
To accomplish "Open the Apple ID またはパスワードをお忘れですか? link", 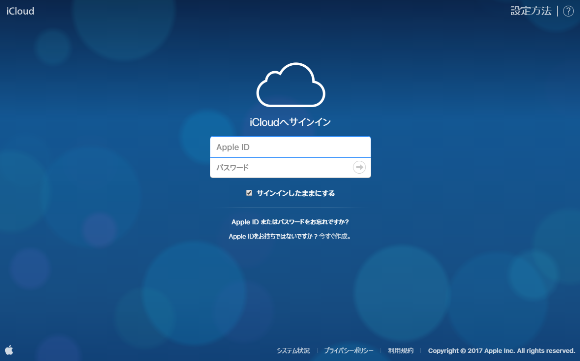I will tap(290, 222).
